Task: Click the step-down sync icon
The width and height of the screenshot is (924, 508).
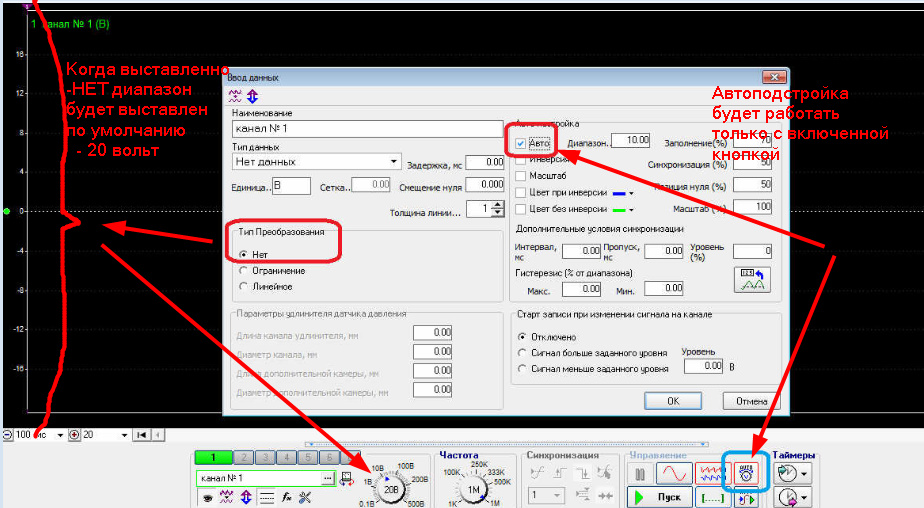Action: click(582, 473)
